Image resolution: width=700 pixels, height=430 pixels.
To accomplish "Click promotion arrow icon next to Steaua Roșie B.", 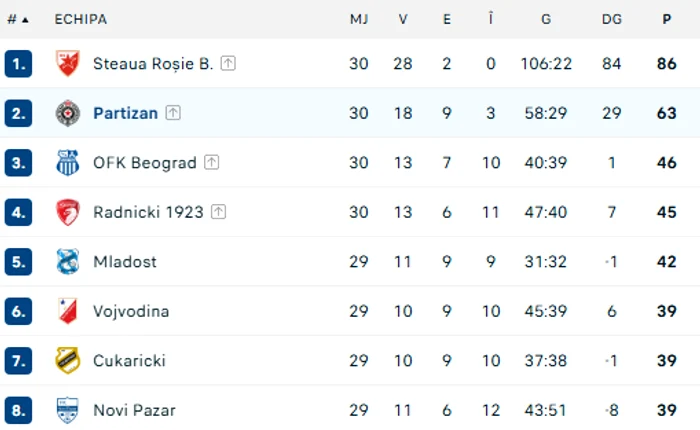I will click(228, 63).
